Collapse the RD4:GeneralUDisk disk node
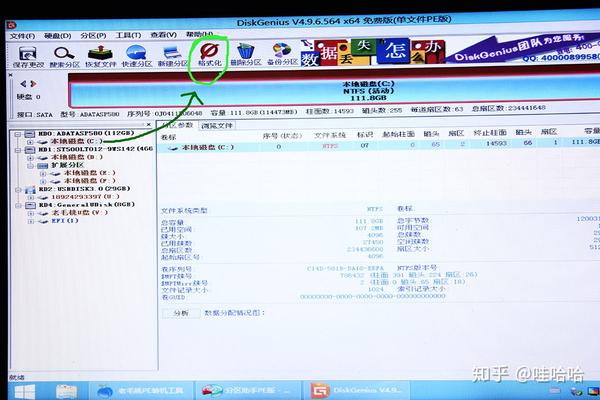The width and height of the screenshot is (600, 400). 18,206
